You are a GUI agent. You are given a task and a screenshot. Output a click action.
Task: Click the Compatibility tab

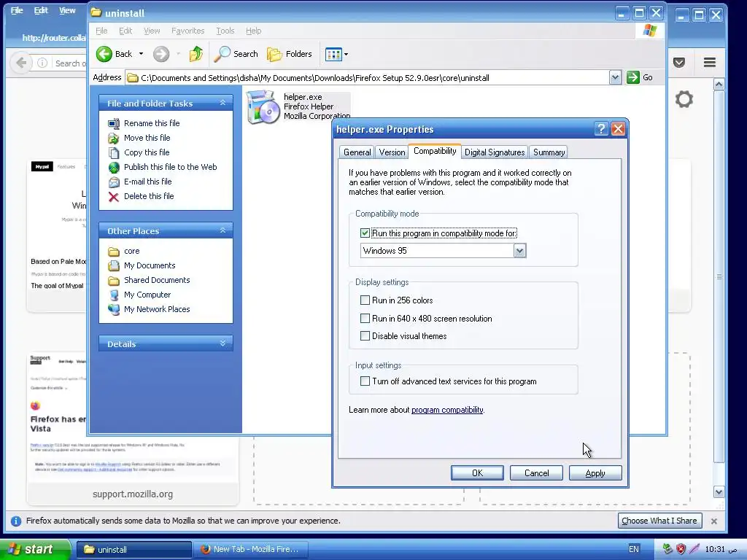click(435, 151)
